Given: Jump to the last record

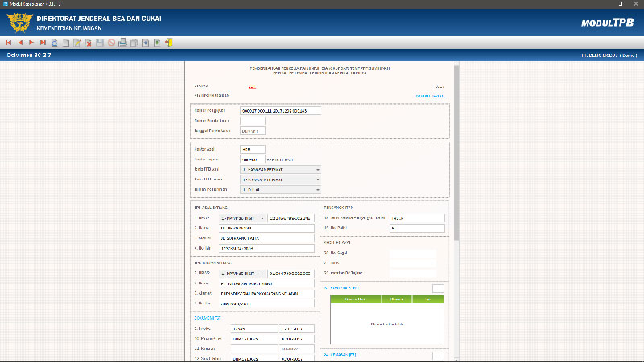Looking at the screenshot, I should pos(43,43).
